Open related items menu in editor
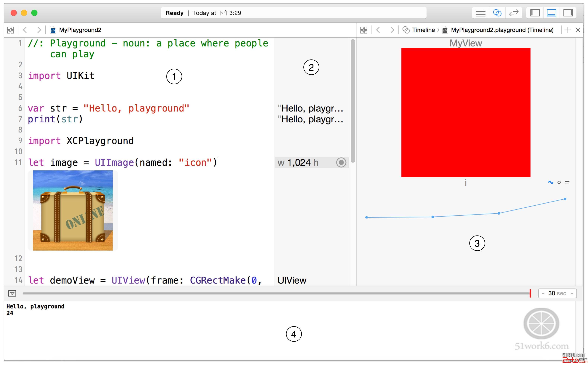The image size is (588, 365). (11, 30)
